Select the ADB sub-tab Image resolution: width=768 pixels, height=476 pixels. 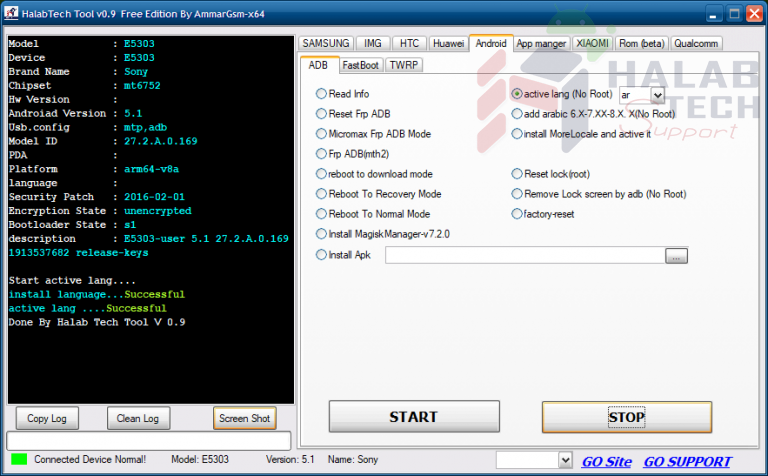pos(318,65)
